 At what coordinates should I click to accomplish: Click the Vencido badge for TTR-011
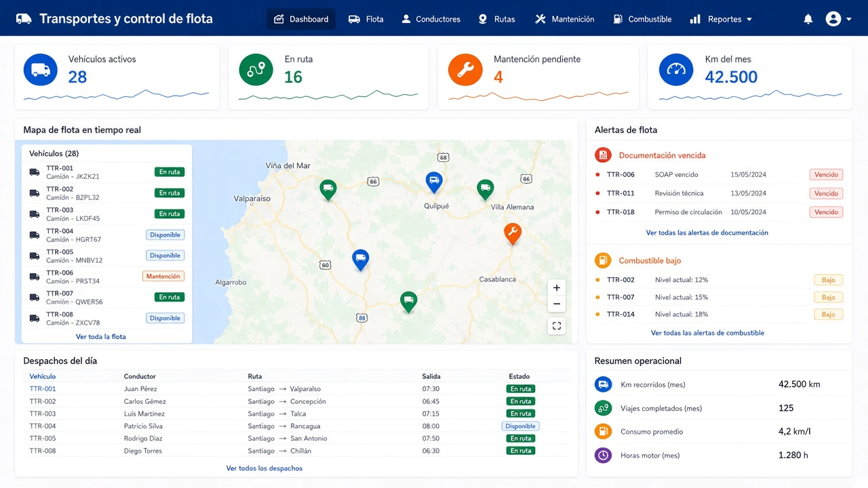tap(826, 193)
